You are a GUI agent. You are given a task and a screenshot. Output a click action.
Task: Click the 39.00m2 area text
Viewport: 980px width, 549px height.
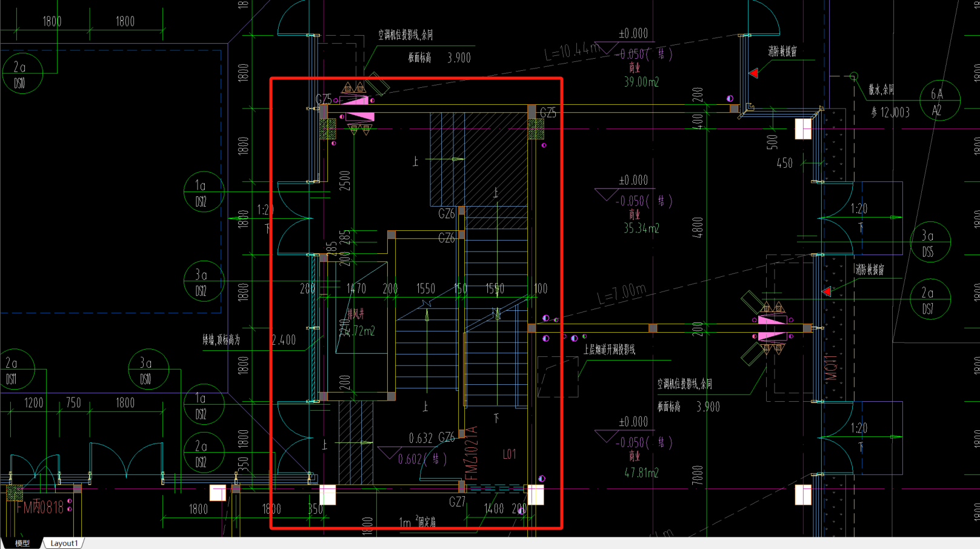tap(641, 82)
